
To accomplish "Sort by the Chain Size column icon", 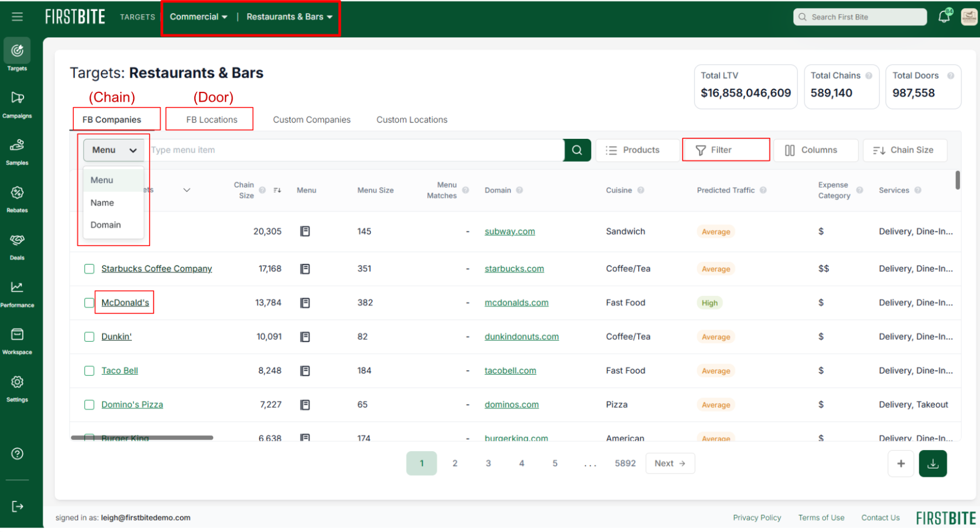I will 277,190.
